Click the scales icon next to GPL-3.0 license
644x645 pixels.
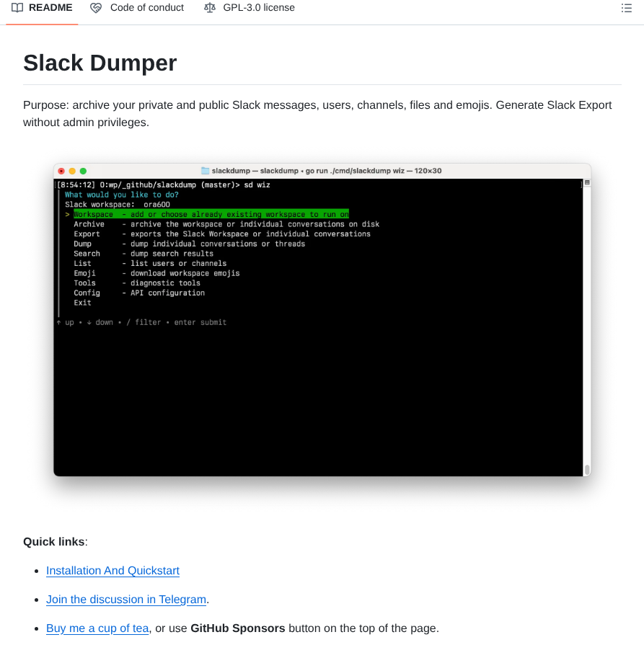pyautogui.click(x=209, y=8)
